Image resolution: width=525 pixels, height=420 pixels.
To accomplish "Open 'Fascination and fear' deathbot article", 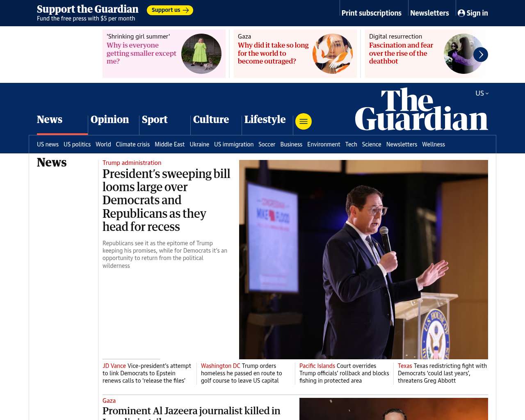I will click(401, 53).
